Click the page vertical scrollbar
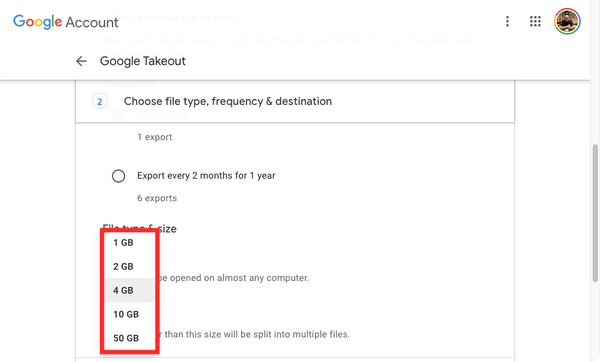The image size is (600, 362). tap(595, 213)
